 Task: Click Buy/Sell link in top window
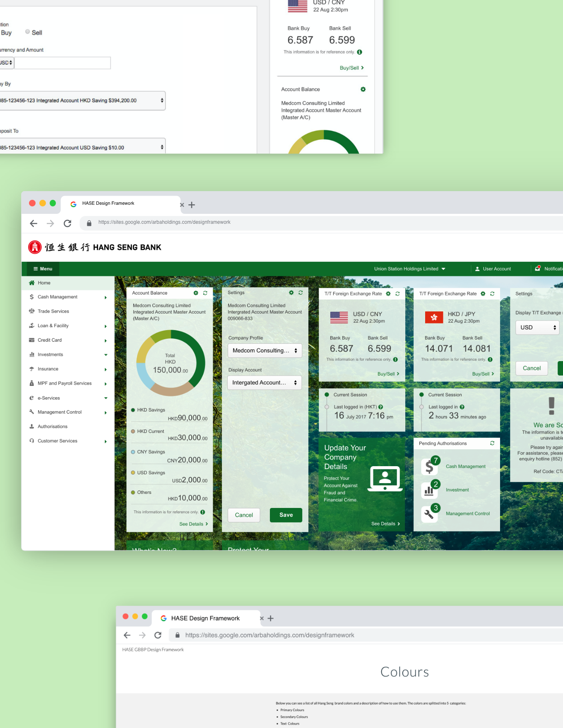point(351,68)
